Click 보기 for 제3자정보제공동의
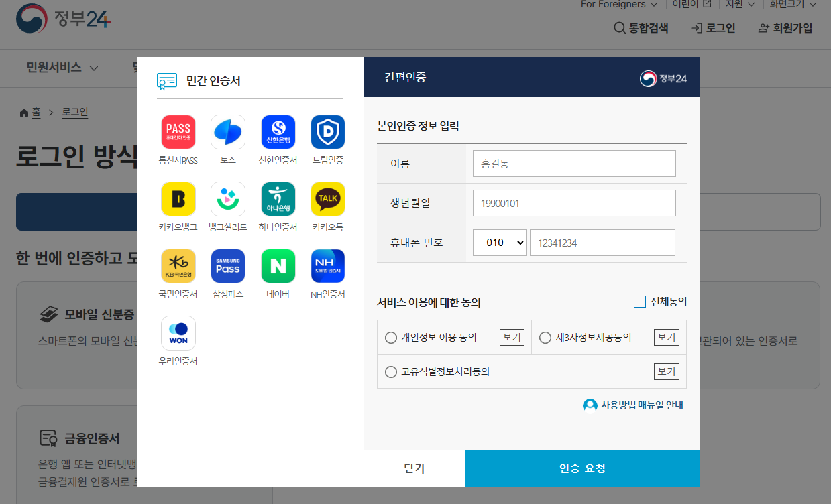 pyautogui.click(x=666, y=337)
